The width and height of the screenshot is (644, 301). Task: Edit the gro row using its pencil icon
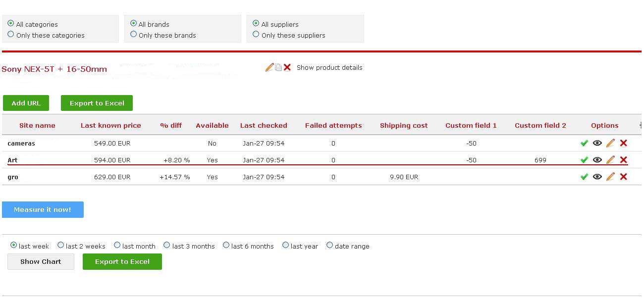(x=610, y=177)
